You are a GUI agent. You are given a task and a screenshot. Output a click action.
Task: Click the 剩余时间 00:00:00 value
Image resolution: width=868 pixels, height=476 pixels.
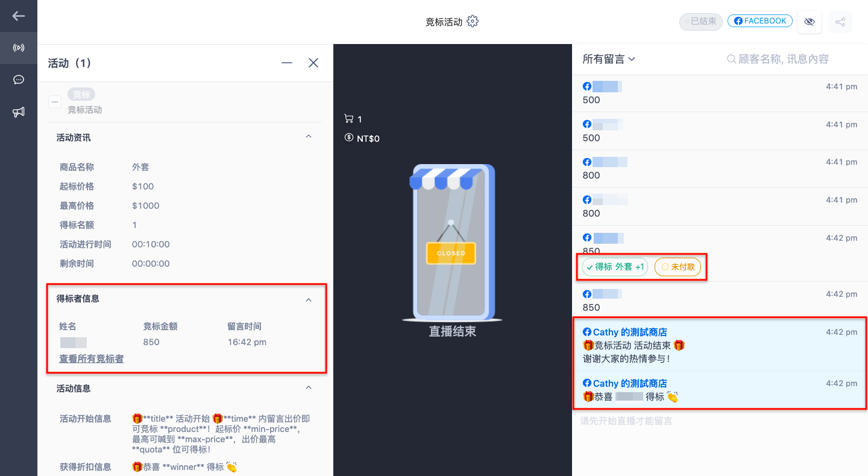[x=151, y=264]
